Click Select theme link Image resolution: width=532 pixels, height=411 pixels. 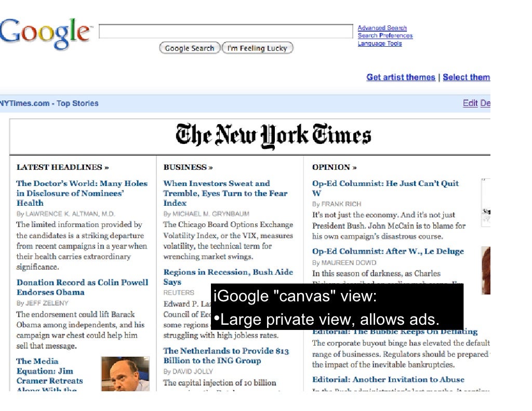(x=466, y=77)
